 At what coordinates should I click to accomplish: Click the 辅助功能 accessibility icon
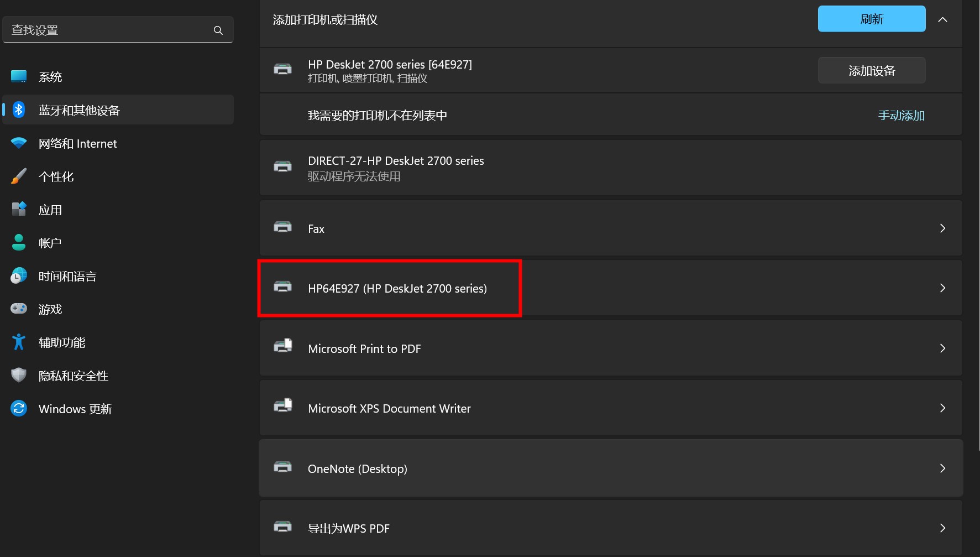click(19, 342)
